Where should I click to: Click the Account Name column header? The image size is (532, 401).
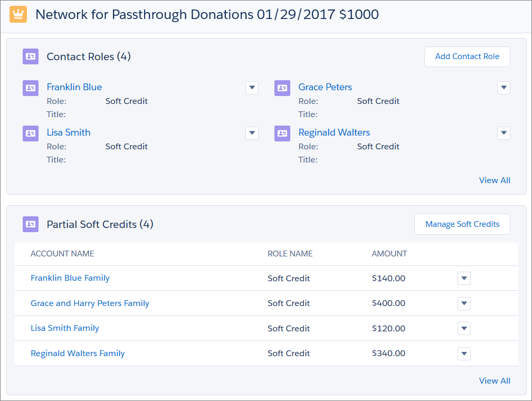tap(62, 254)
